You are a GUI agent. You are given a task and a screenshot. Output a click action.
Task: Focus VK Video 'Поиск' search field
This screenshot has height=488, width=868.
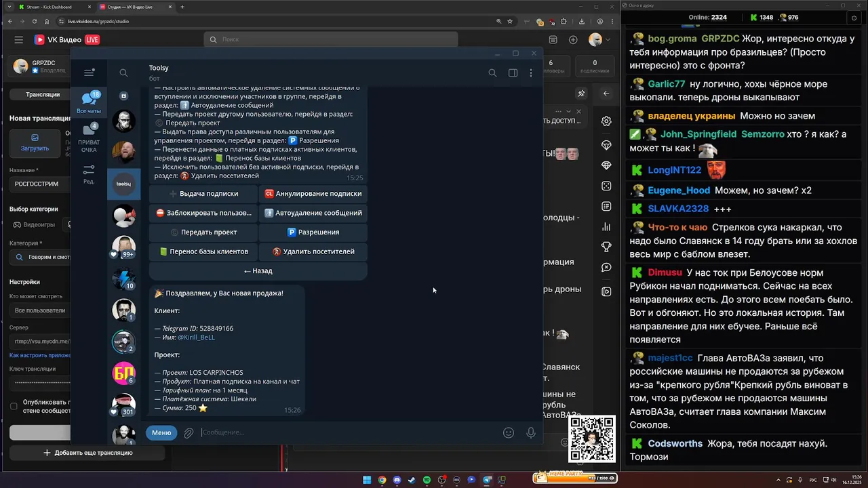(x=331, y=39)
